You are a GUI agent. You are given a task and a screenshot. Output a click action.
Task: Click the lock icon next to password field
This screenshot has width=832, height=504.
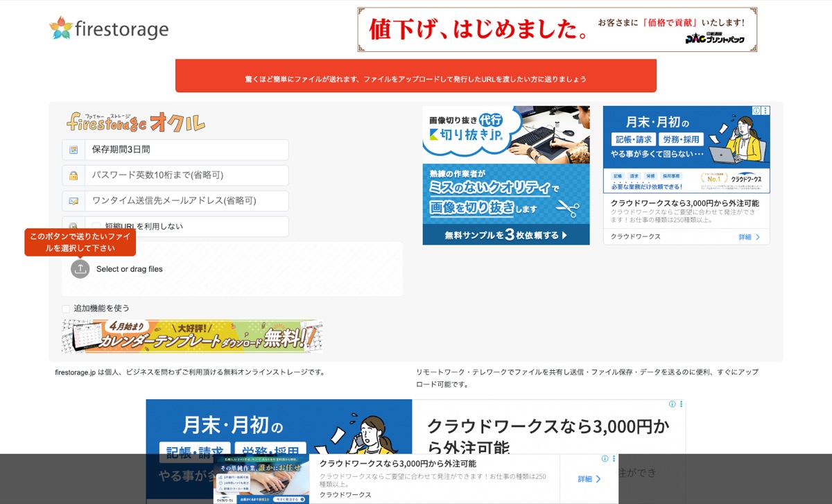(75, 175)
